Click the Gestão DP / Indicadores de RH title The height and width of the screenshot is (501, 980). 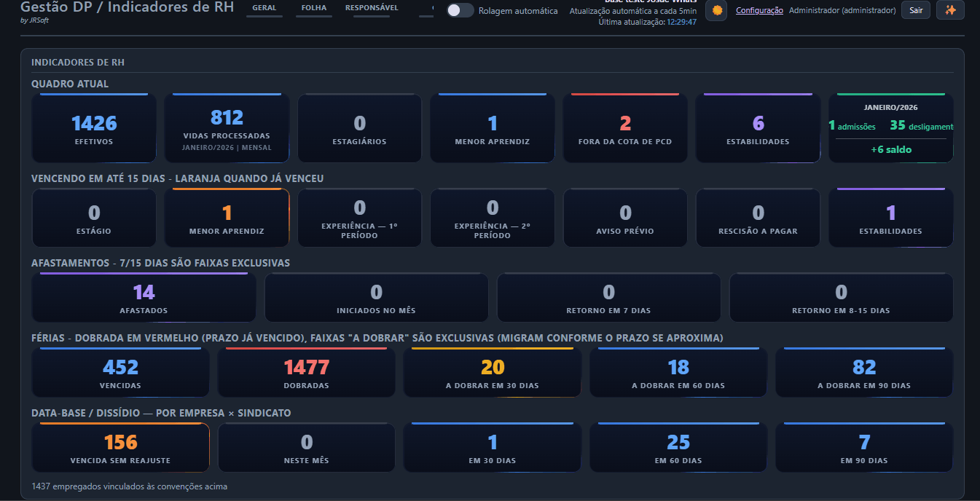pyautogui.click(x=128, y=7)
